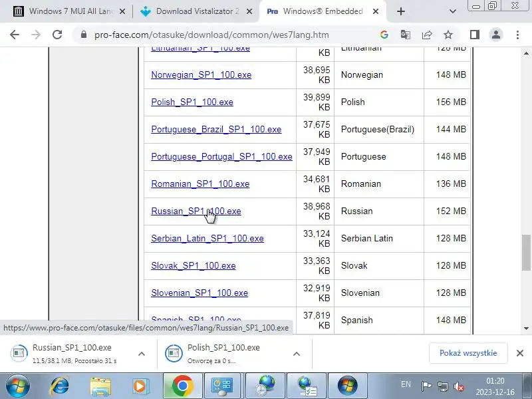Click the share page icon
Viewport: 532px width, 399px height.
(427, 35)
